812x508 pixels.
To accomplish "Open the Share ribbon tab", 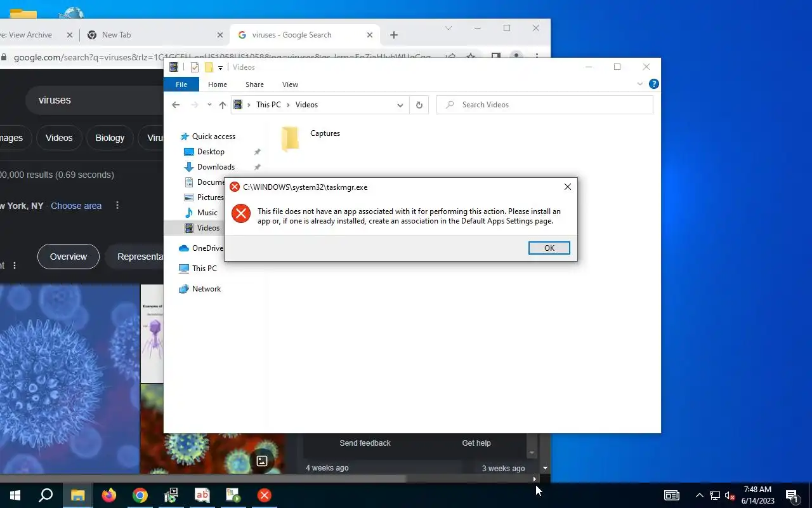I will pyautogui.click(x=254, y=84).
